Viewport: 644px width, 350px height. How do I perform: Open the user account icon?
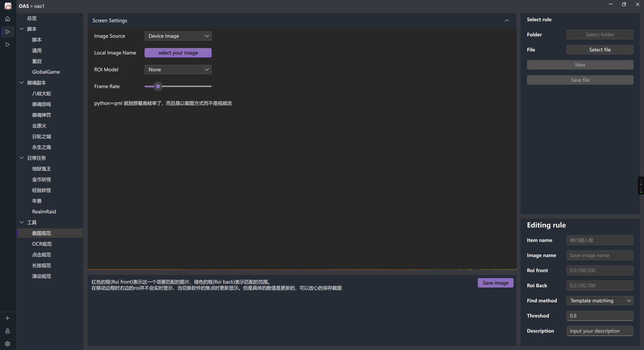[8, 331]
